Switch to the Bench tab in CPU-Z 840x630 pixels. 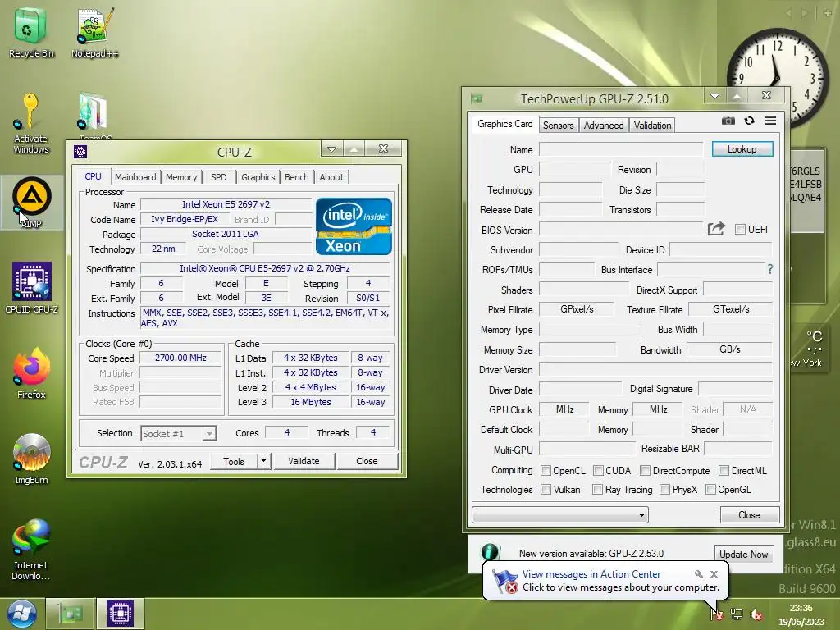click(x=296, y=177)
